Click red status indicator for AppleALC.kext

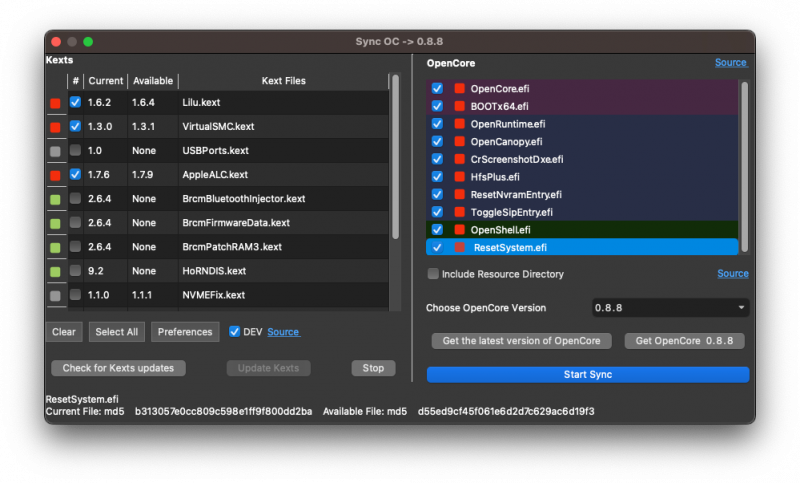[55, 175]
